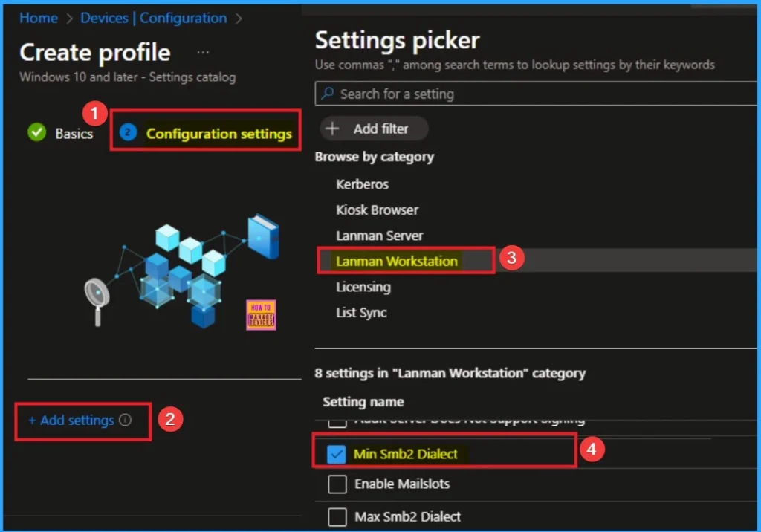Open the Kiosk Browser category

377,210
